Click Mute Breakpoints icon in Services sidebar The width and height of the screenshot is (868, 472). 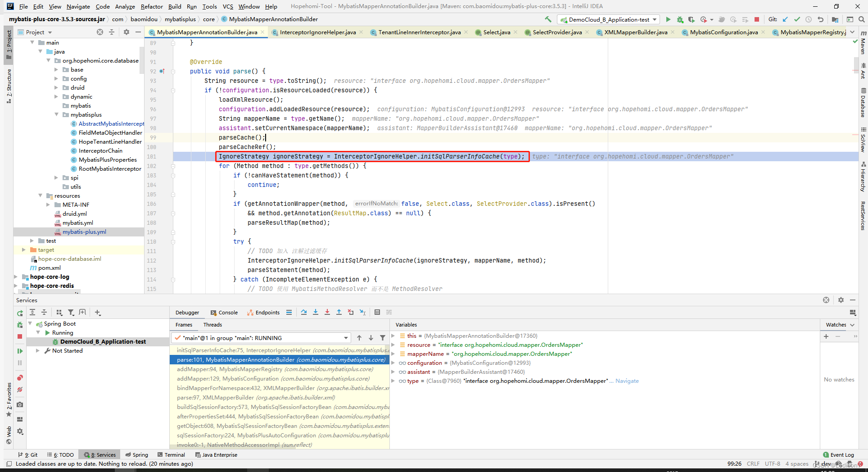tap(20, 390)
